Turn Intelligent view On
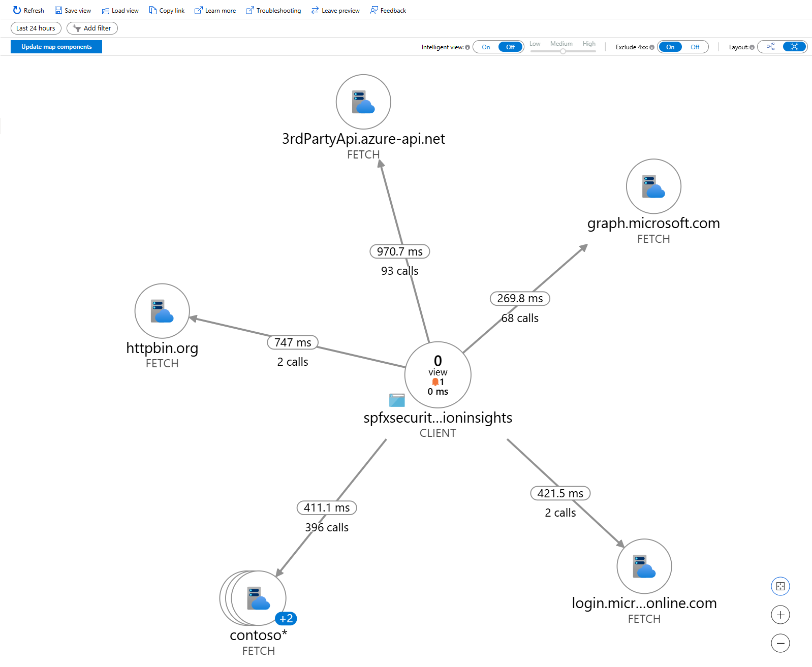The image size is (812, 667). click(x=486, y=47)
